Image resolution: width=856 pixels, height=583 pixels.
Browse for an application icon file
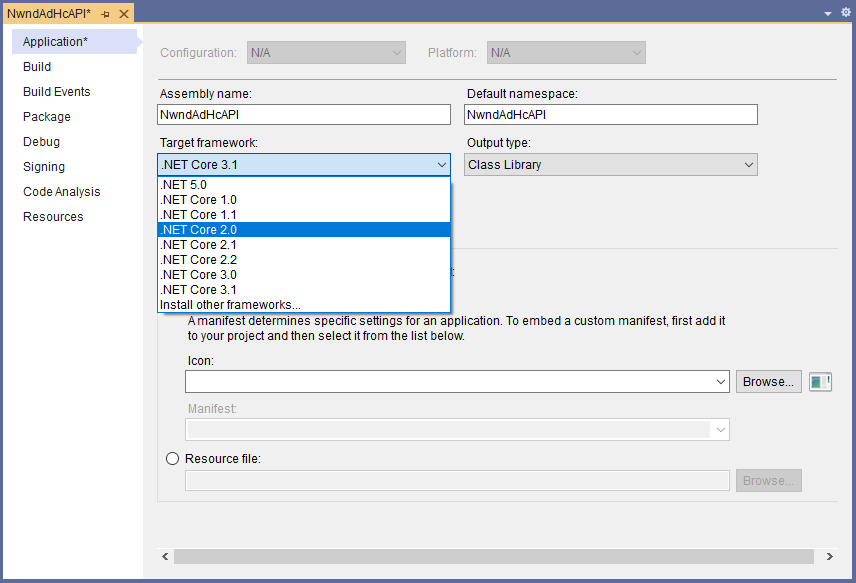click(769, 382)
